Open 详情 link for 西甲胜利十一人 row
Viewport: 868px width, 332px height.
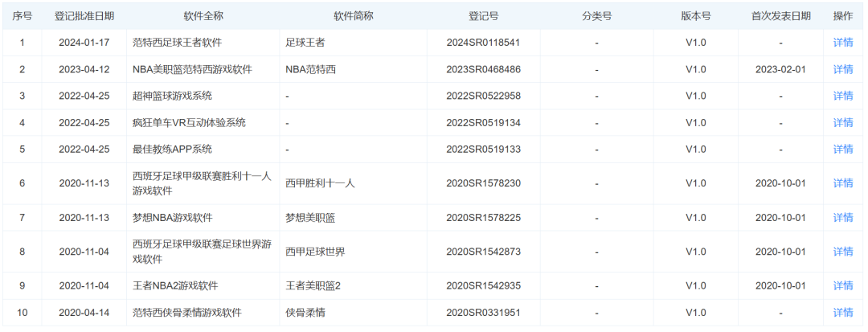pyautogui.click(x=843, y=183)
